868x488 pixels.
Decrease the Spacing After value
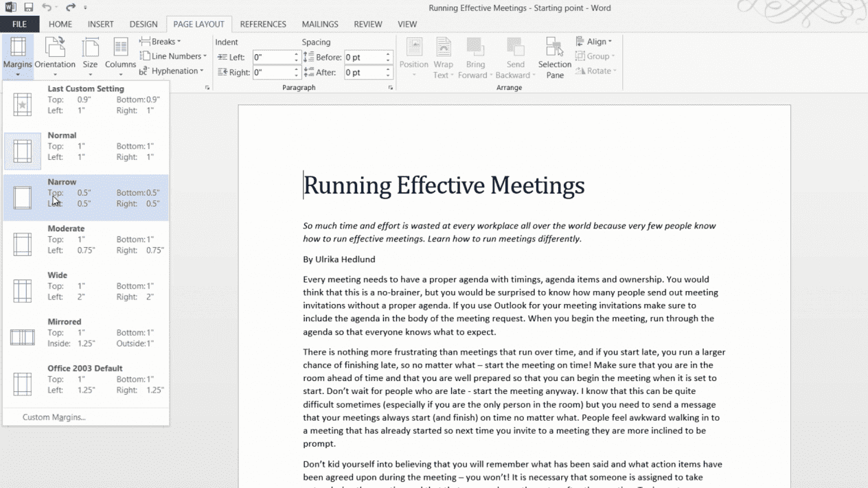point(388,75)
